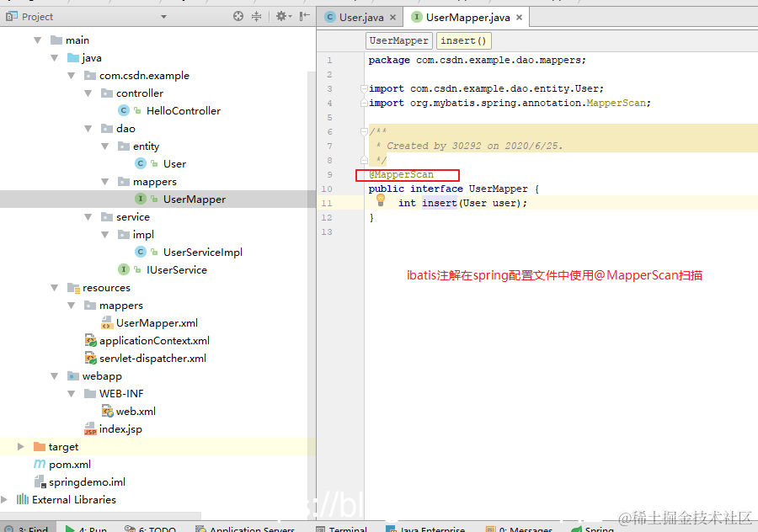Open the Messages tool window
The width and height of the screenshot is (758, 532).
click(x=519, y=529)
